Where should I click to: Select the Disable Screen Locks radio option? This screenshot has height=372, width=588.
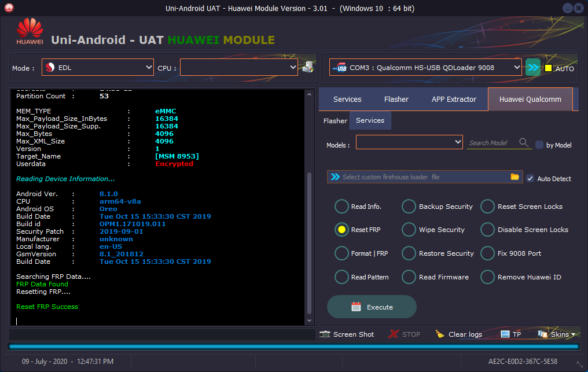tap(487, 230)
